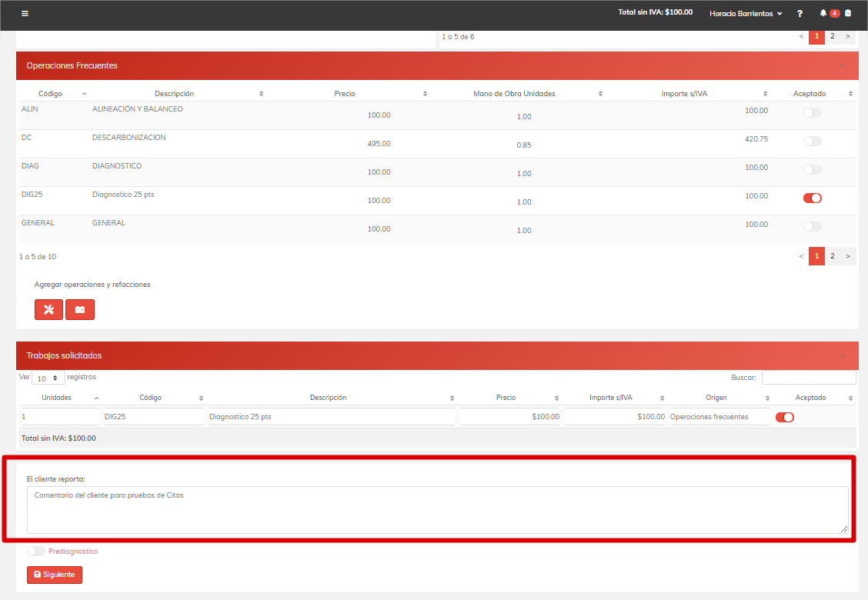Open the records-per-page selector showing 10
Image resolution: width=868 pixels, height=600 pixels.
point(48,378)
